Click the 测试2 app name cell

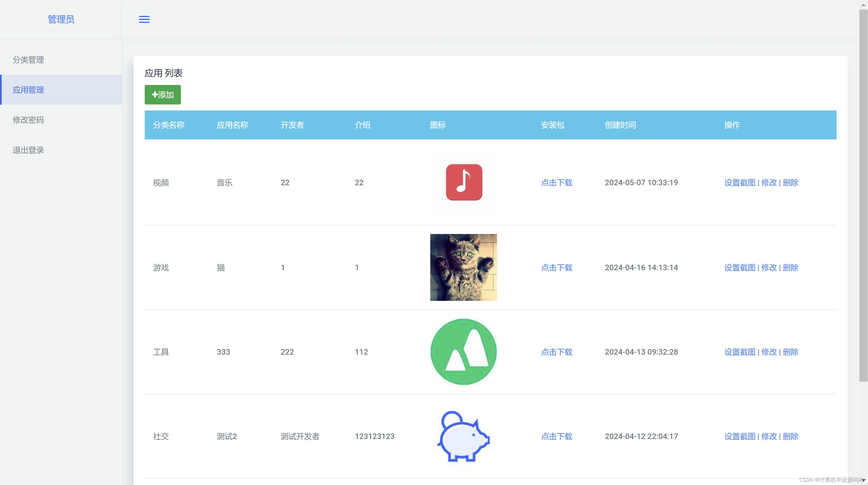(x=227, y=436)
